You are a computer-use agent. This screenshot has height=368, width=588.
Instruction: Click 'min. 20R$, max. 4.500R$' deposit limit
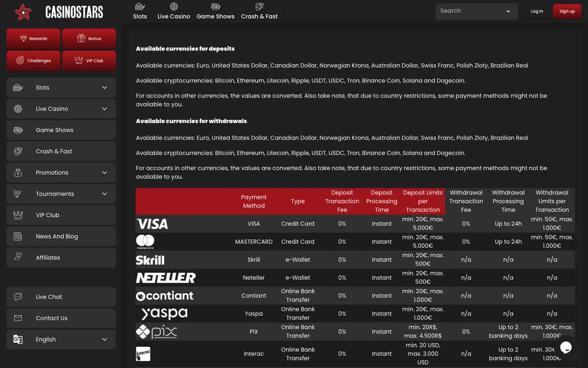[423, 332]
